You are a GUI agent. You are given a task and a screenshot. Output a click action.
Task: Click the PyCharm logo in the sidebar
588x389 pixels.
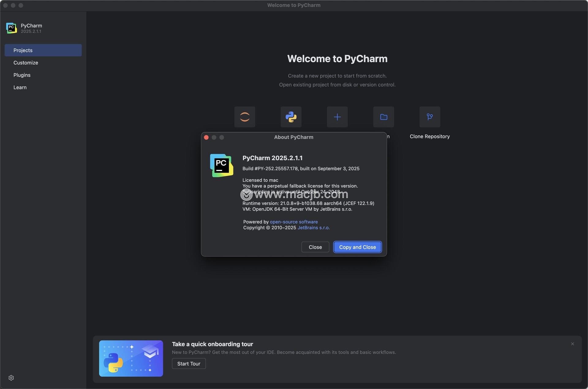point(11,28)
